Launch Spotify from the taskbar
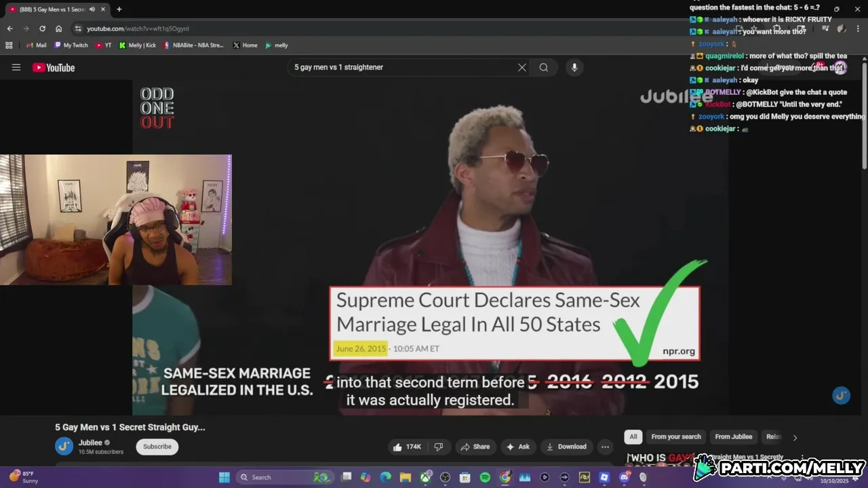This screenshot has width=868, height=488. click(x=485, y=477)
